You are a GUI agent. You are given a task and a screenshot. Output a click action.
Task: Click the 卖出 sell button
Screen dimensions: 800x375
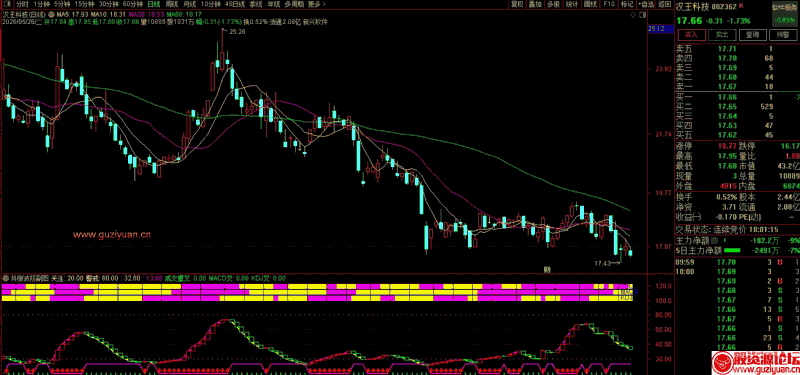coord(721,35)
